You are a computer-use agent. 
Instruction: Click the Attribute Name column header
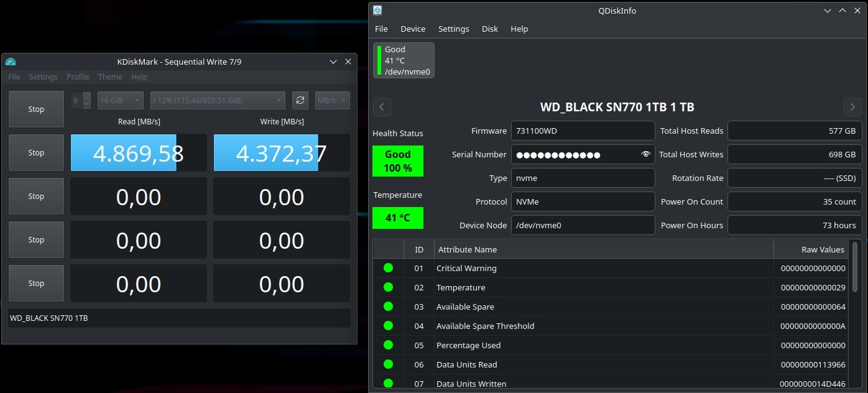(x=604, y=249)
